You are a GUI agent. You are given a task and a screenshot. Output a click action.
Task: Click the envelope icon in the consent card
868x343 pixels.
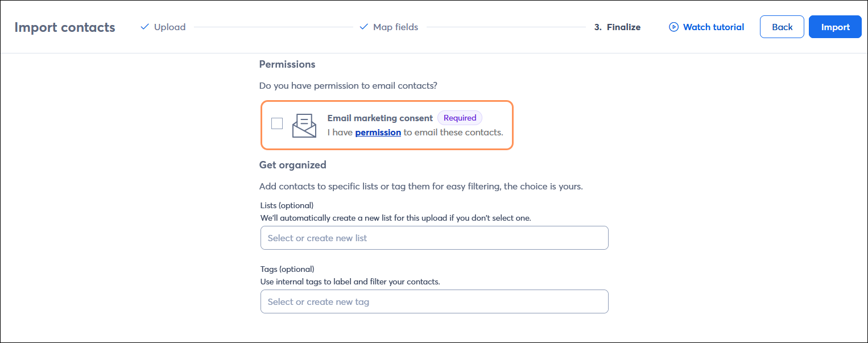(304, 125)
